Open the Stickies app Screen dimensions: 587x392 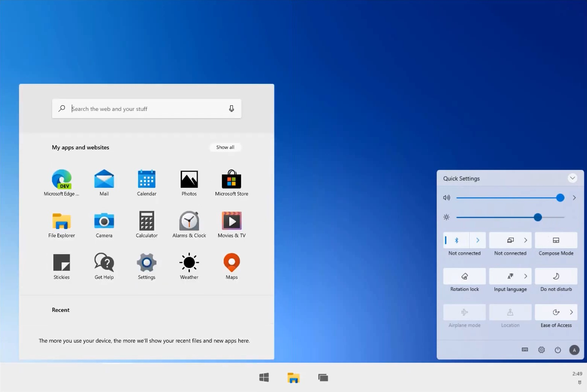(61, 263)
